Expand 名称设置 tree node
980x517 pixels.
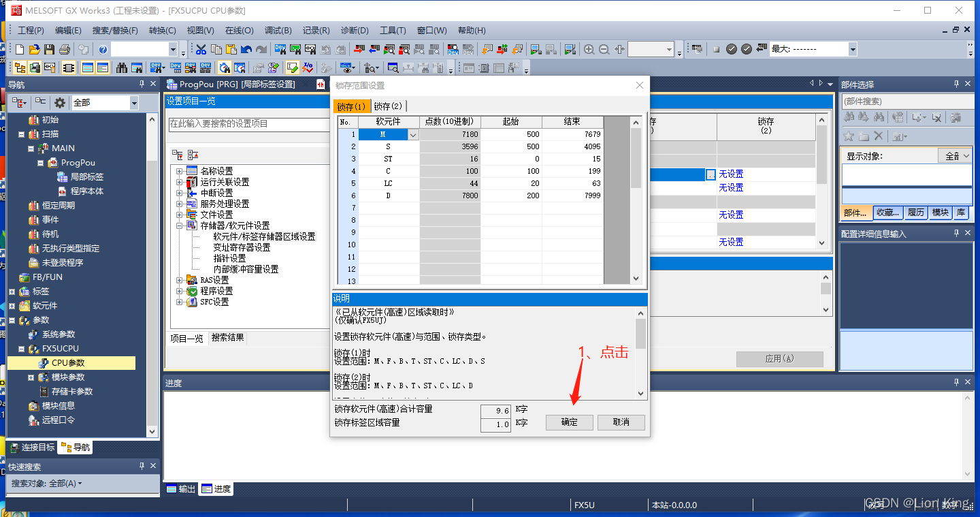coord(180,171)
